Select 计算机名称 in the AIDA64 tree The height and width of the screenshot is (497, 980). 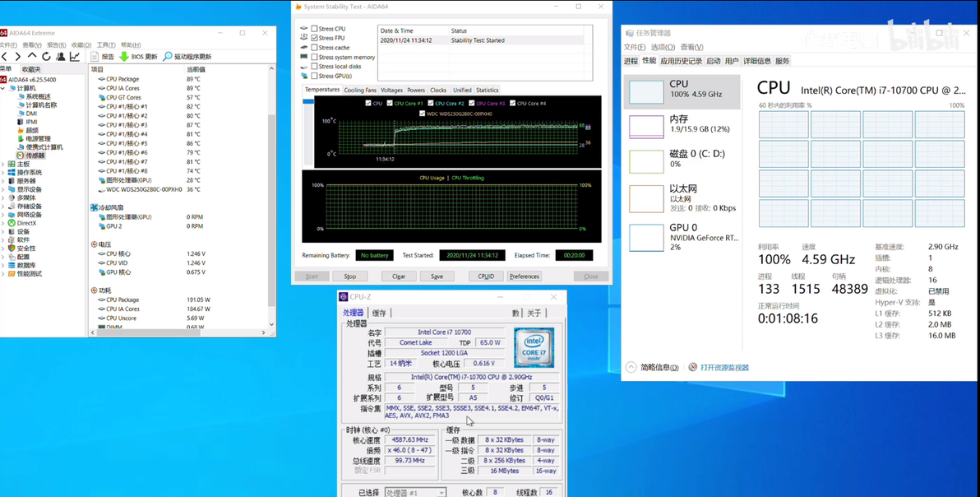point(38,105)
